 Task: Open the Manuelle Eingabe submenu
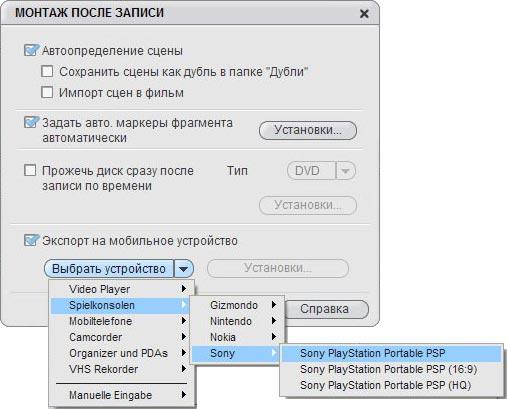click(x=120, y=395)
